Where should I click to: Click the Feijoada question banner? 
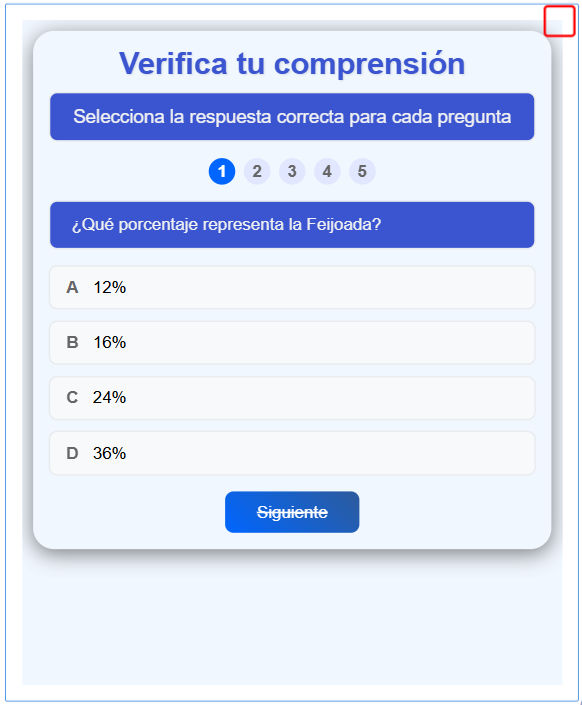click(x=292, y=225)
